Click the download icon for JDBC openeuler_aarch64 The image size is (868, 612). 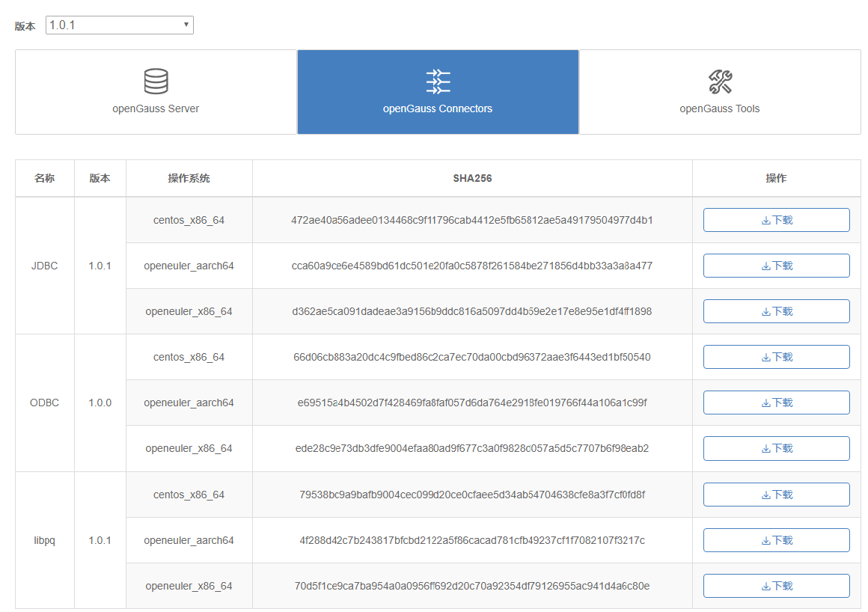click(766, 265)
